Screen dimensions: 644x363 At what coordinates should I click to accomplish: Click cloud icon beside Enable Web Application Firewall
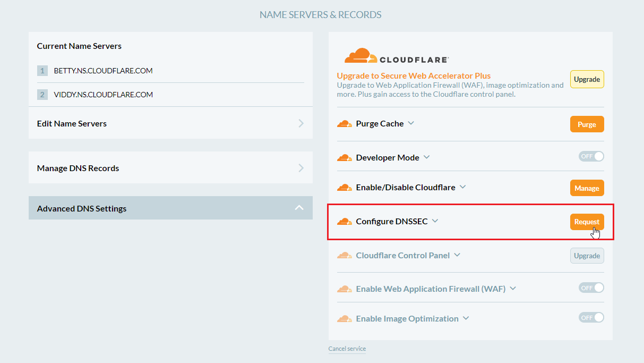(345, 289)
